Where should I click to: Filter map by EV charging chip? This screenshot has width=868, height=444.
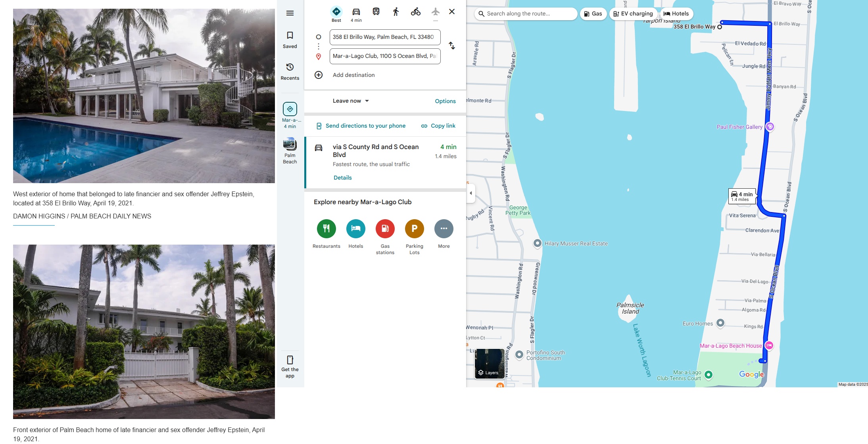pos(633,13)
